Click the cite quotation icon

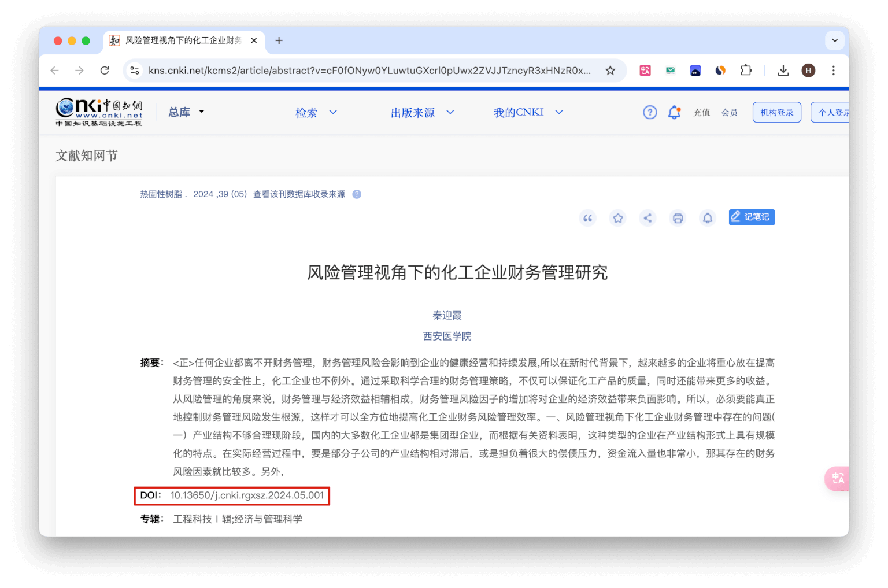(x=587, y=218)
